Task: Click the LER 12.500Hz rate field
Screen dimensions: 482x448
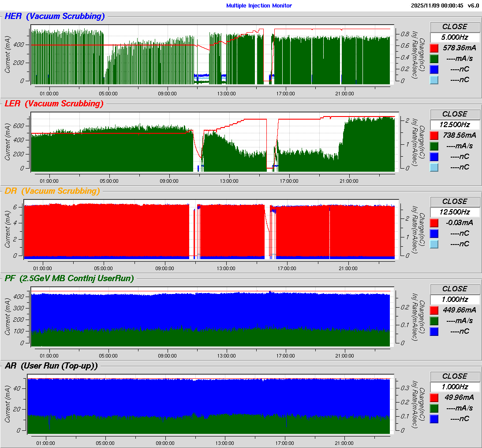Action: pyautogui.click(x=455, y=125)
